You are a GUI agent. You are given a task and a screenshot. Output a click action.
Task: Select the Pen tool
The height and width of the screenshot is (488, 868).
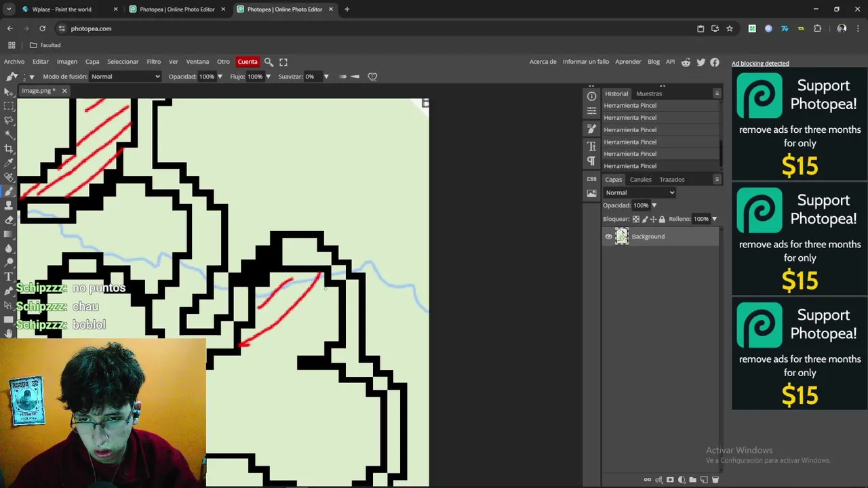pos(8,291)
